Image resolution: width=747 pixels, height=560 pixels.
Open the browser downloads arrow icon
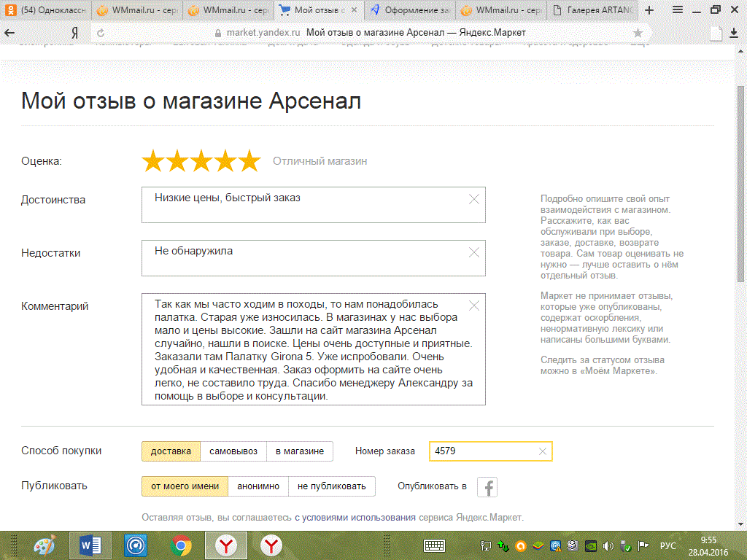pyautogui.click(x=734, y=33)
